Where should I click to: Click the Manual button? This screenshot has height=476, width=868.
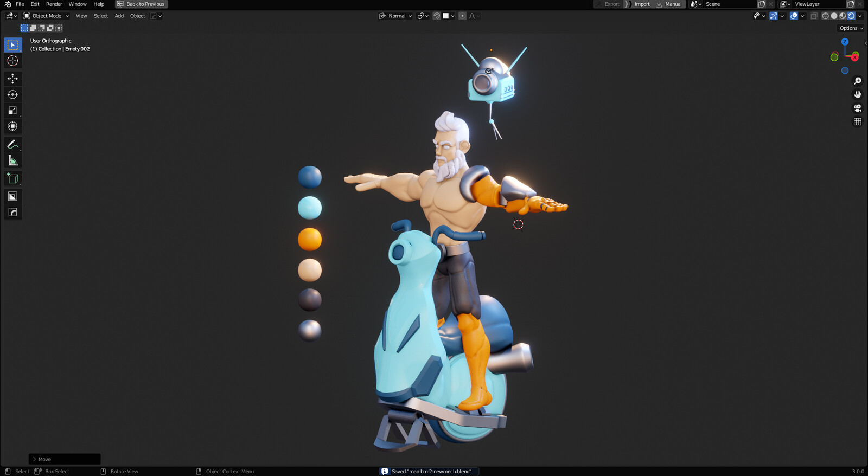[669, 4]
